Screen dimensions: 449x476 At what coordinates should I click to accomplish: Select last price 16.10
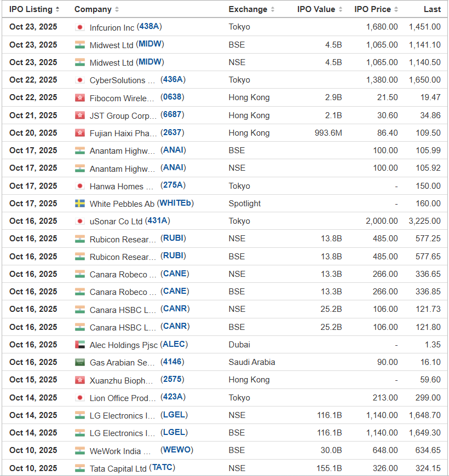tap(430, 362)
